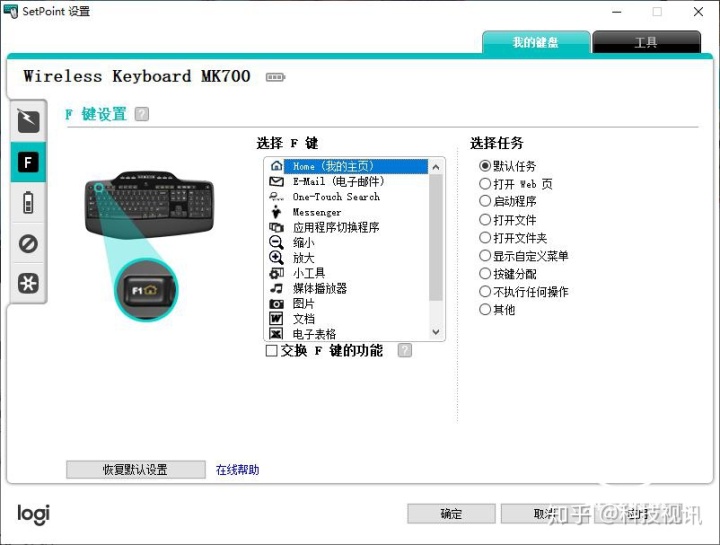Image resolution: width=720 pixels, height=545 pixels.
Task: Select the 其他 radio option
Action: coord(485,309)
